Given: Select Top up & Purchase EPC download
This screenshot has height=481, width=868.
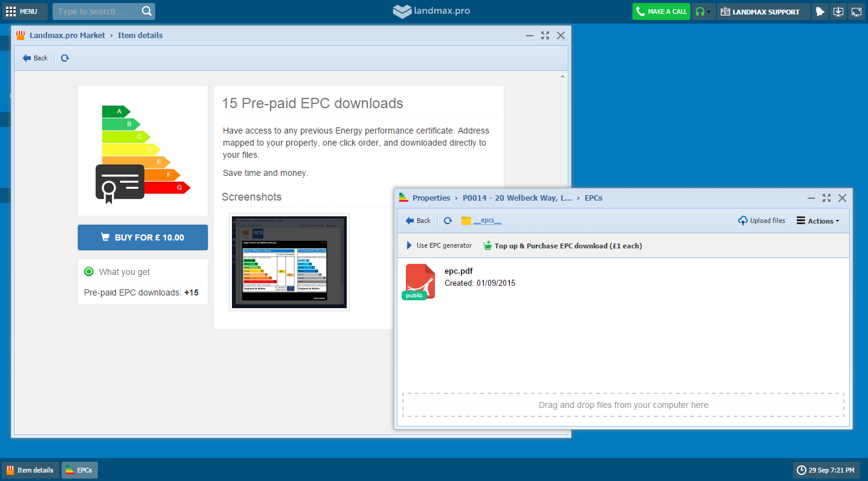Looking at the screenshot, I should coord(562,246).
